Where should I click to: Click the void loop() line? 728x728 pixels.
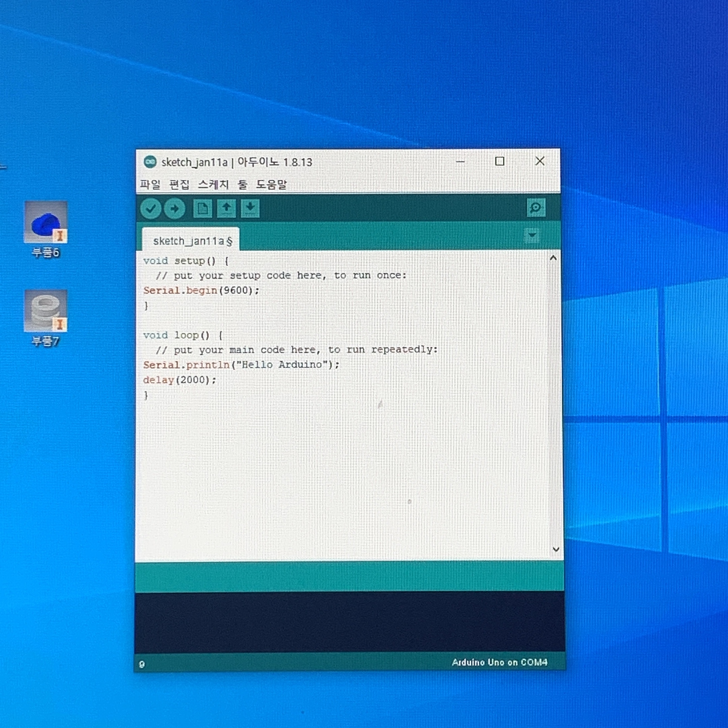click(183, 335)
